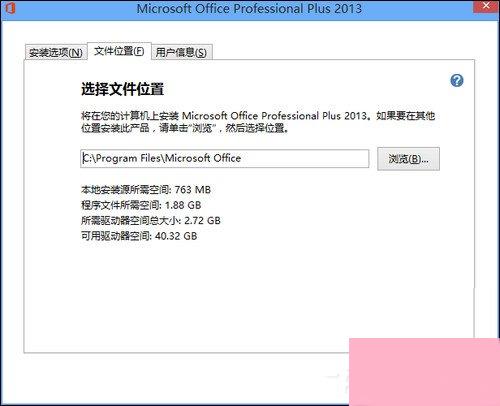
Task: Click the Office logo icon in title bar
Action: [x=10, y=7]
